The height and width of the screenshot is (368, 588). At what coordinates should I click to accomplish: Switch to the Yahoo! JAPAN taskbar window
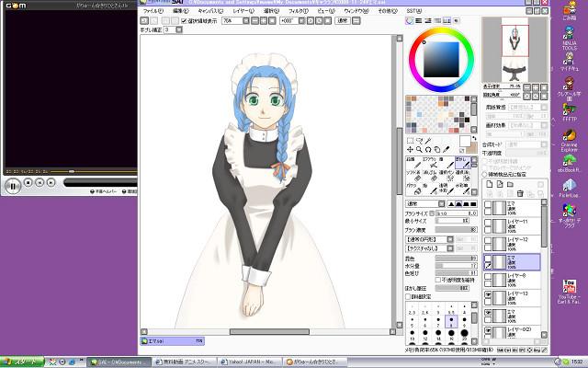coord(249,362)
